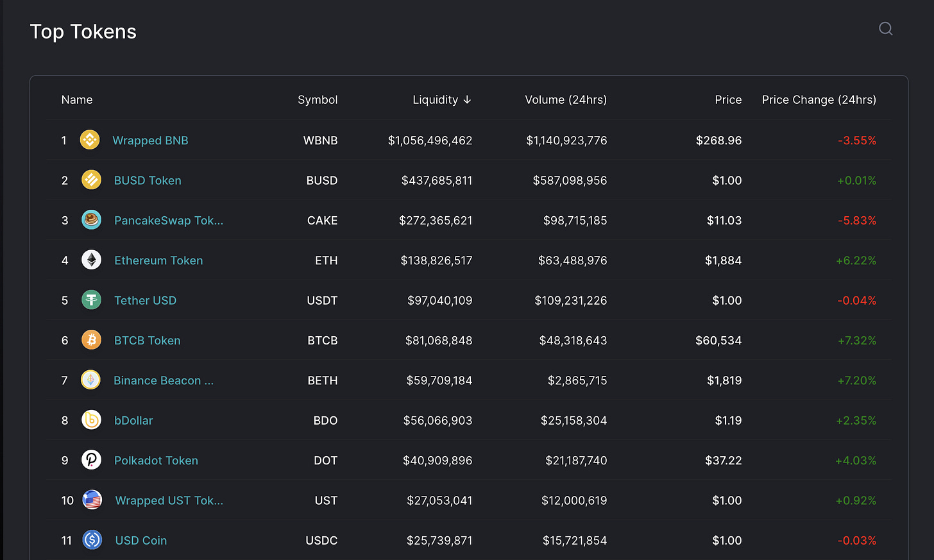Click the WBNB symbol cell
Viewport: 934px width, 560px height.
point(320,140)
